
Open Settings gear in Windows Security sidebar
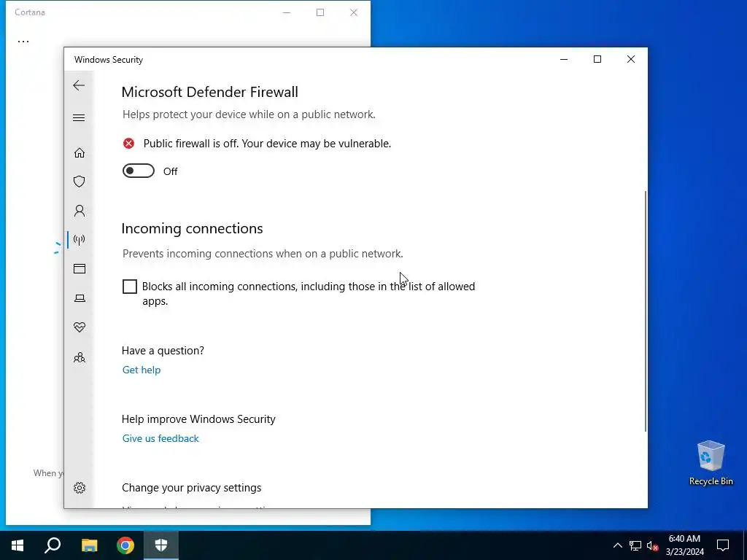coord(79,488)
